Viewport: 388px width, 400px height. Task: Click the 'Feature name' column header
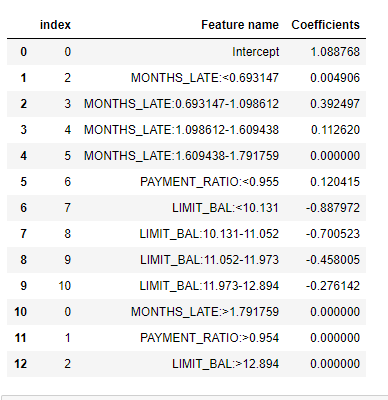tap(240, 25)
